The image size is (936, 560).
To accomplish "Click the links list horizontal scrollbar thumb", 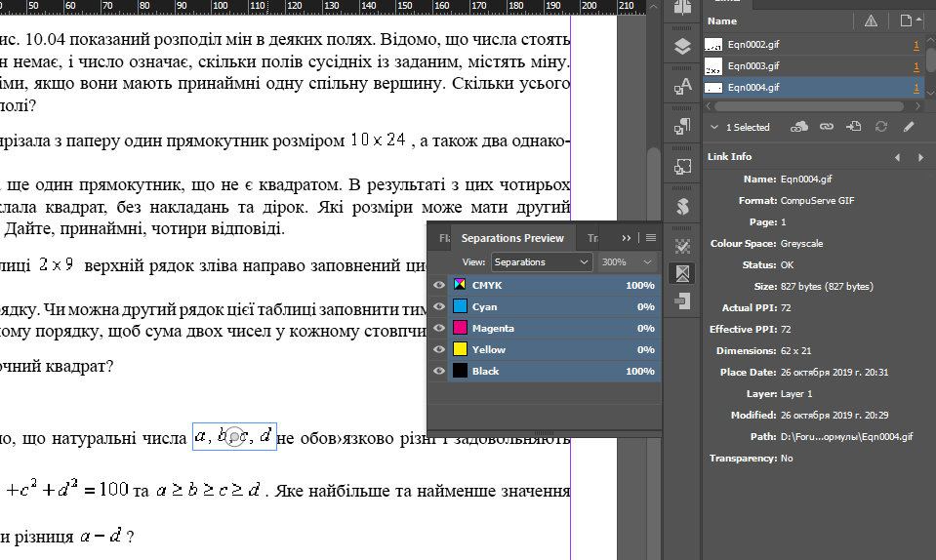I will point(809,106).
